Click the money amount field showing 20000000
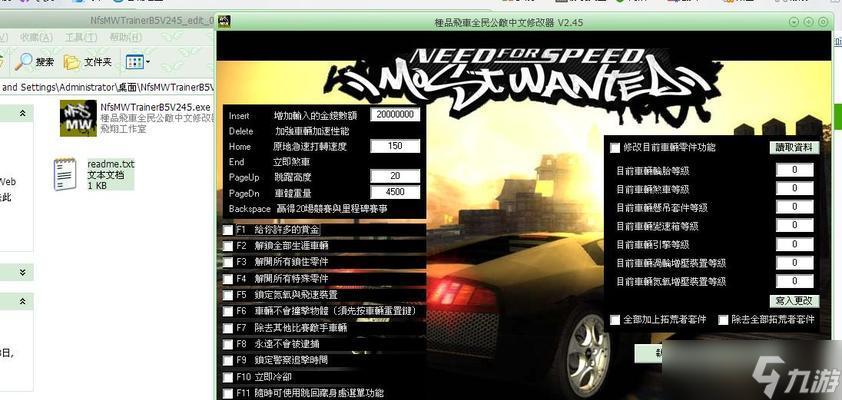The height and width of the screenshot is (400, 842). coord(394,115)
